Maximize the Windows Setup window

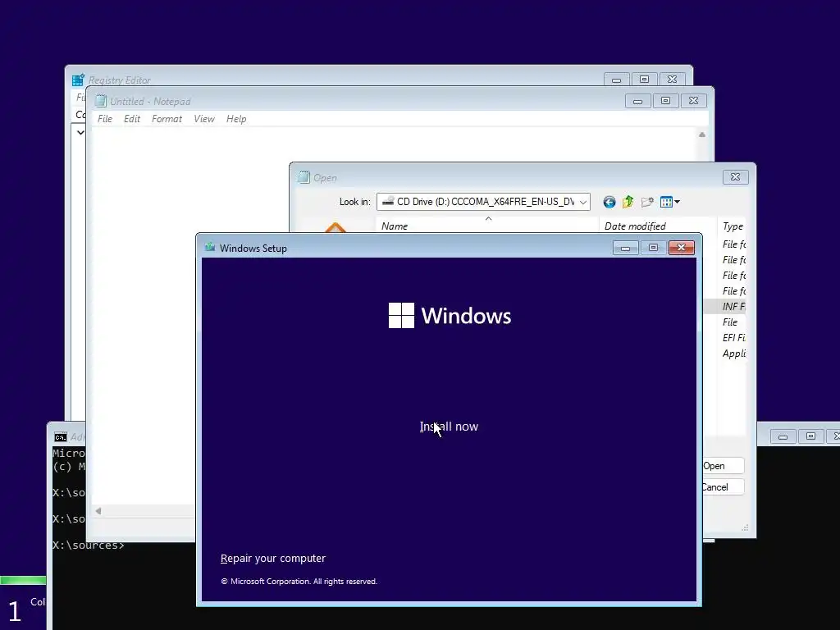click(653, 248)
